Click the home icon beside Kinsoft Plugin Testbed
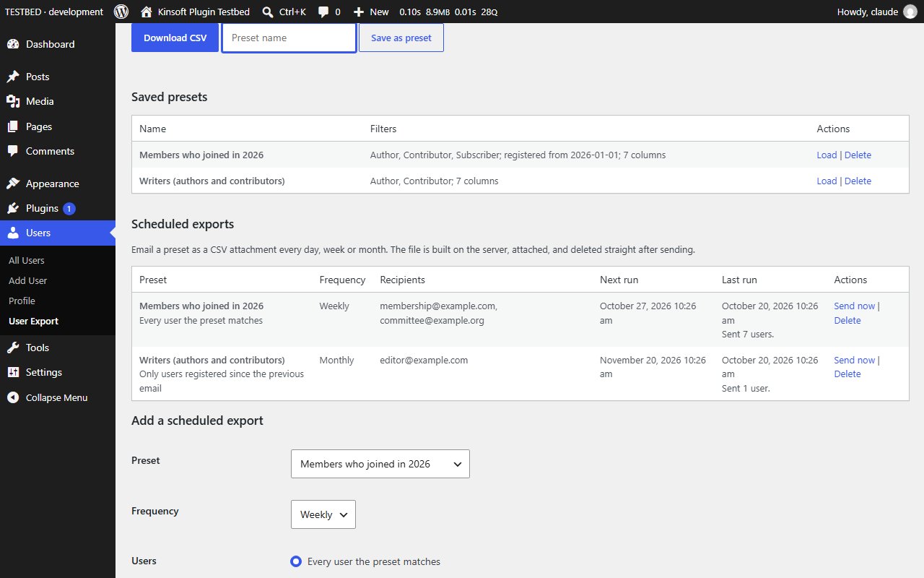The image size is (924, 578). [x=147, y=12]
